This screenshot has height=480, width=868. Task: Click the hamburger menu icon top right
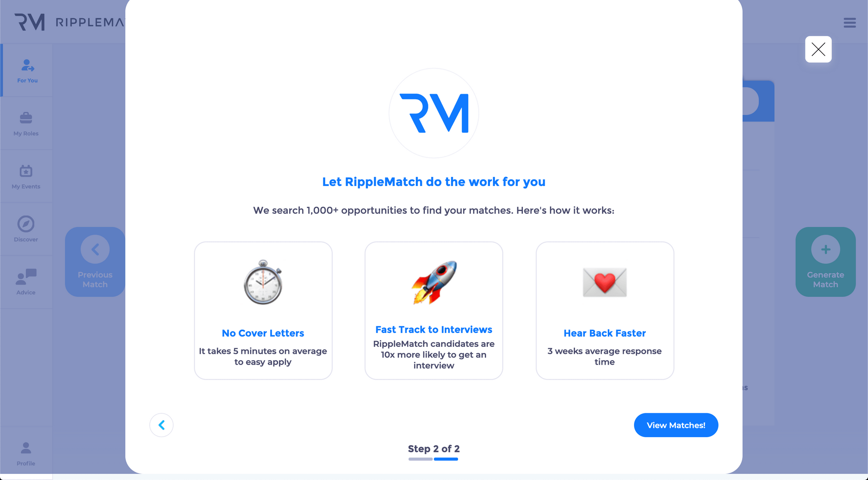coord(850,23)
